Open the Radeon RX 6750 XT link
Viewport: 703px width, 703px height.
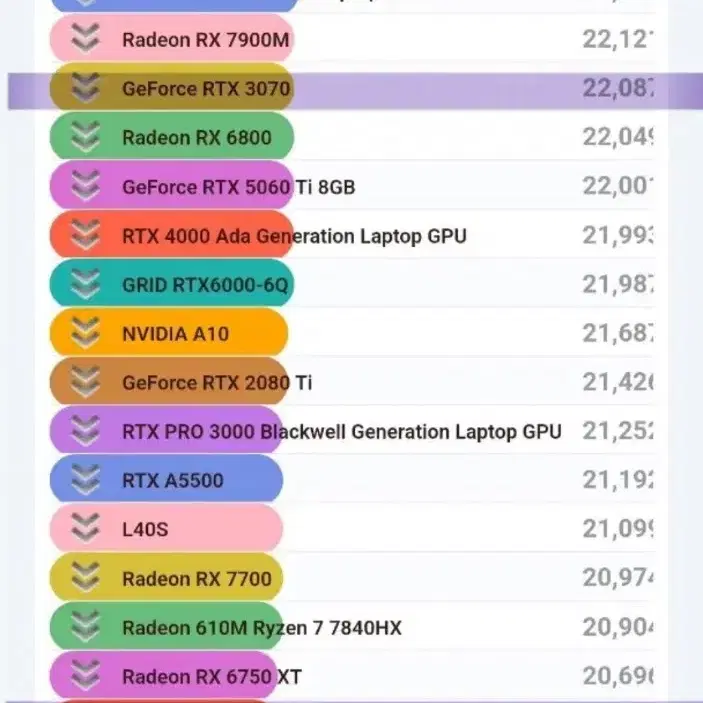(212, 677)
